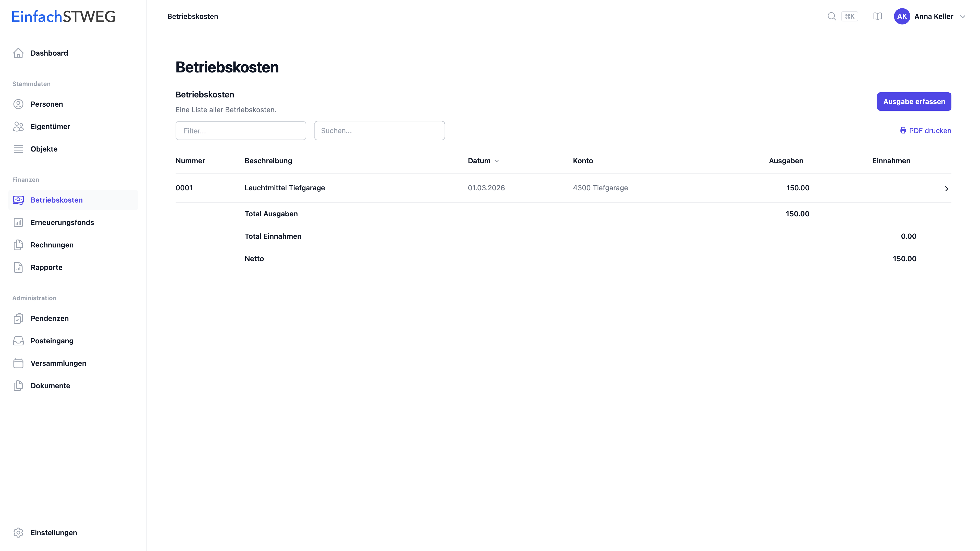Screen dimensions: 980x551
Task: Click the printer icon near PDF drucken
Action: (x=903, y=130)
